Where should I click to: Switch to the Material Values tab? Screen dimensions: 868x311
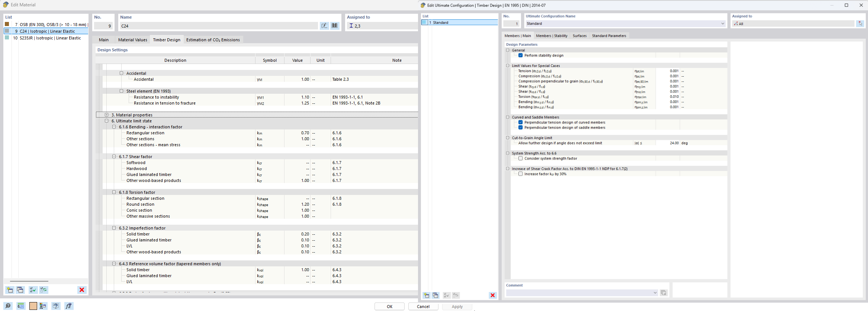[132, 40]
